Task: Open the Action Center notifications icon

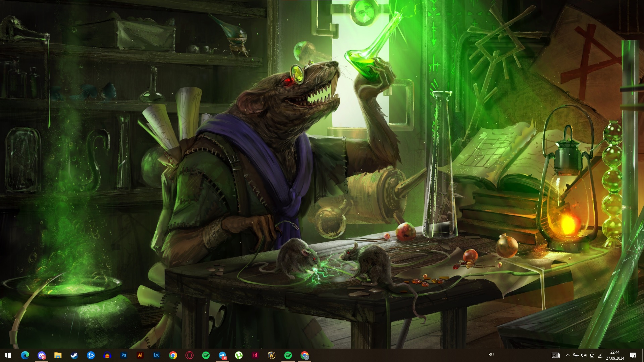Action: 633,355
